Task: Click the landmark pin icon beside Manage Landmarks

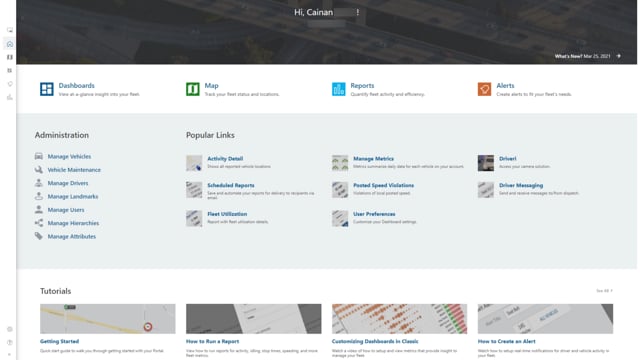Action: tap(39, 196)
